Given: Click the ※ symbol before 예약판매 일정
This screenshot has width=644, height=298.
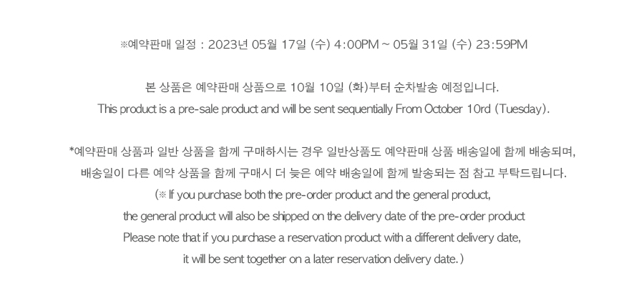Looking at the screenshot, I should 123,45.
